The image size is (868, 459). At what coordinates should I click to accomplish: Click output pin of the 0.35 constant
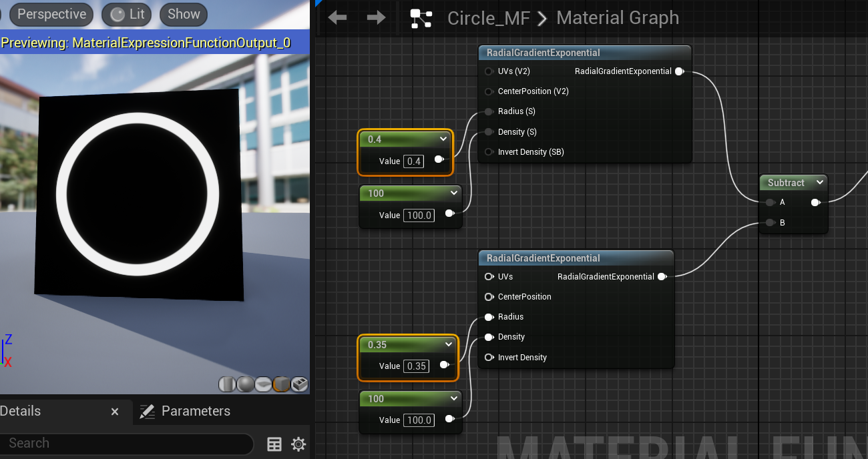[x=443, y=365]
